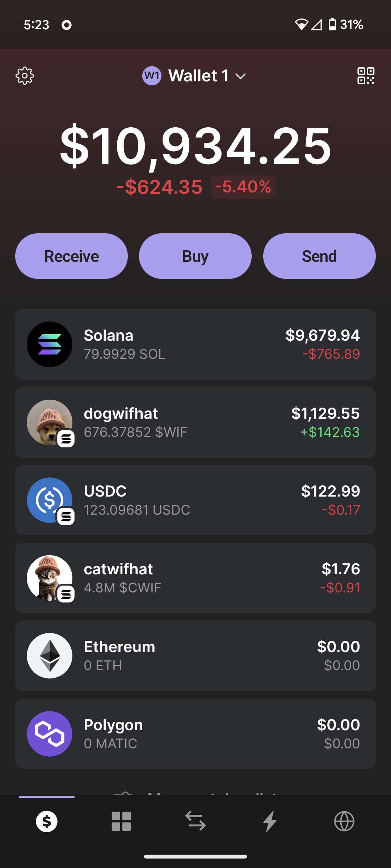Switch to the swap arrows tab
This screenshot has height=868, width=391.
(x=195, y=821)
